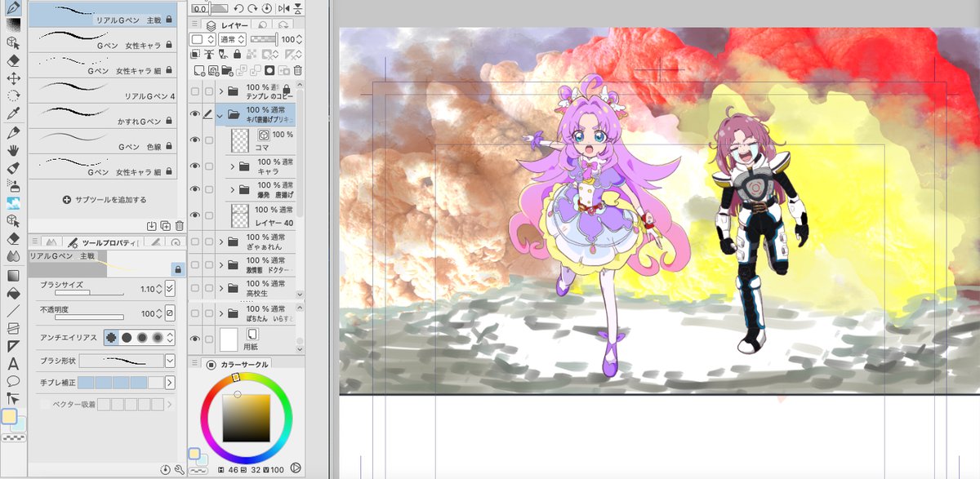Select the リアルGペン 主戦 sub tool
This screenshot has height=479, width=980.
coord(103,13)
